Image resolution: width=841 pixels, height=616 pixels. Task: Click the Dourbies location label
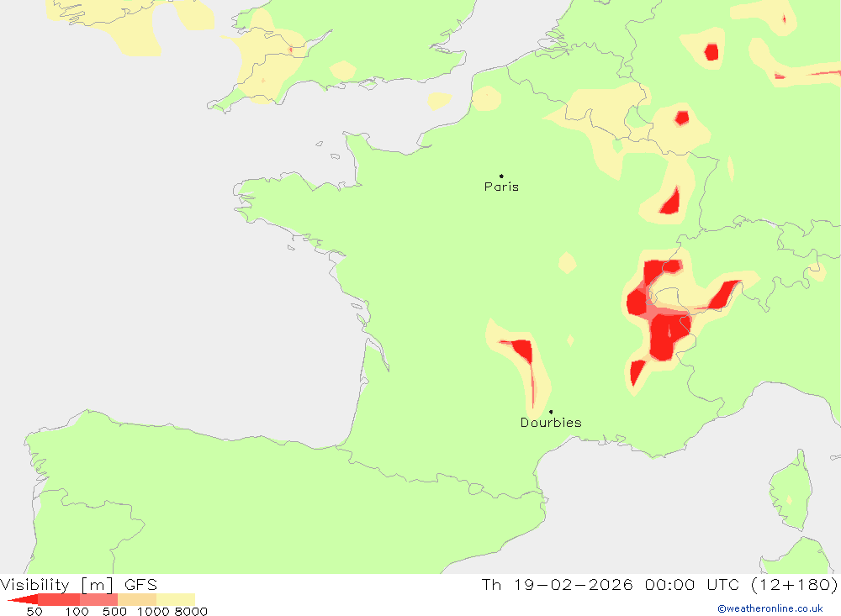(x=551, y=423)
